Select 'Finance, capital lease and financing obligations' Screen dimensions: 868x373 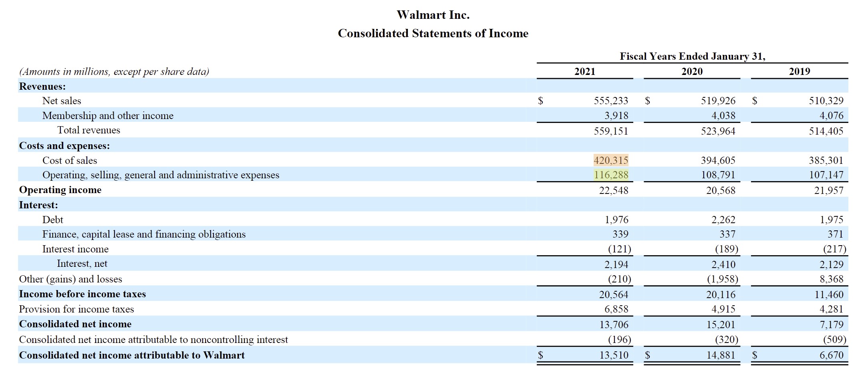pyautogui.click(x=144, y=234)
